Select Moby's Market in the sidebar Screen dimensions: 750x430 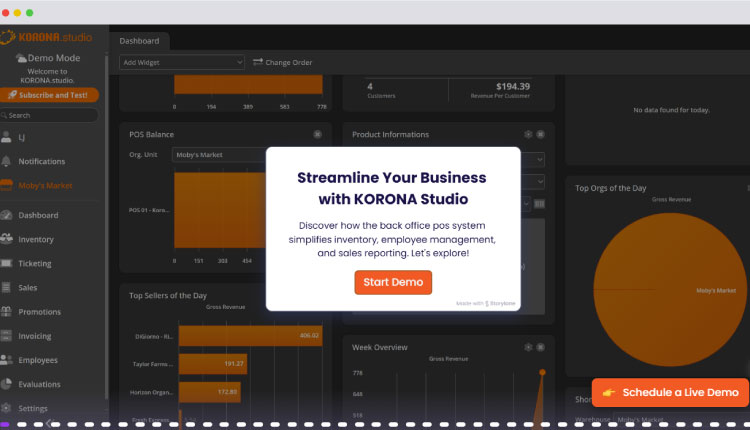pos(45,186)
